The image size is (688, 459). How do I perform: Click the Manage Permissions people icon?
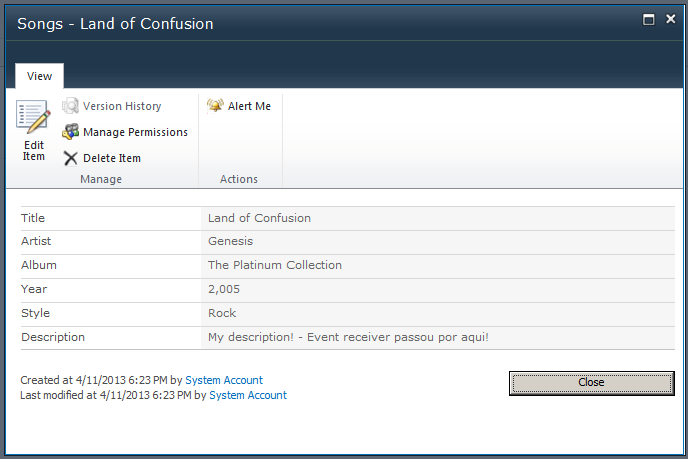70,132
